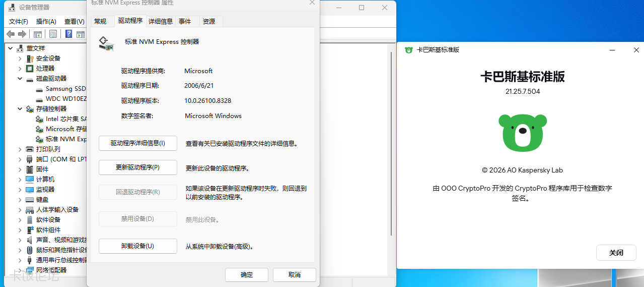The image size is (644, 287).
Task: Select the 人体学输入设备 icon
Action: coord(30,209)
